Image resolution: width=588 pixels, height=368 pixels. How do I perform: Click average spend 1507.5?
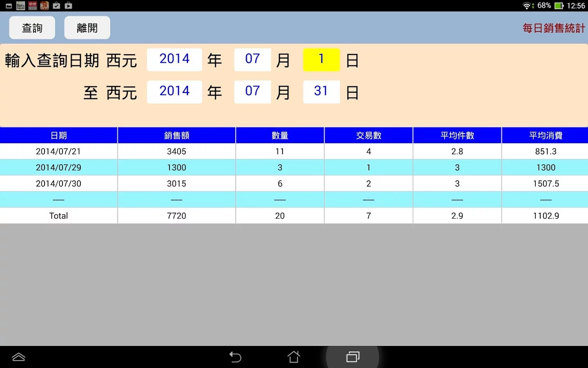[x=546, y=184]
